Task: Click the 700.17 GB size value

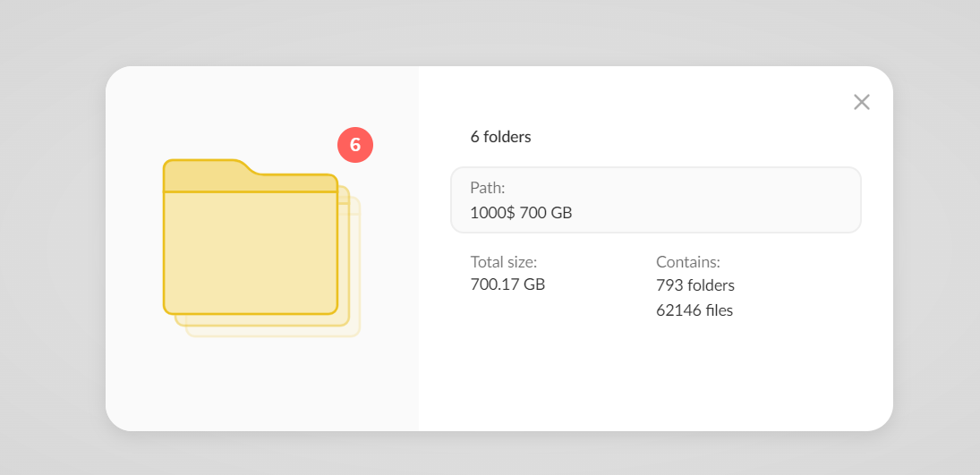Action: coord(507,284)
